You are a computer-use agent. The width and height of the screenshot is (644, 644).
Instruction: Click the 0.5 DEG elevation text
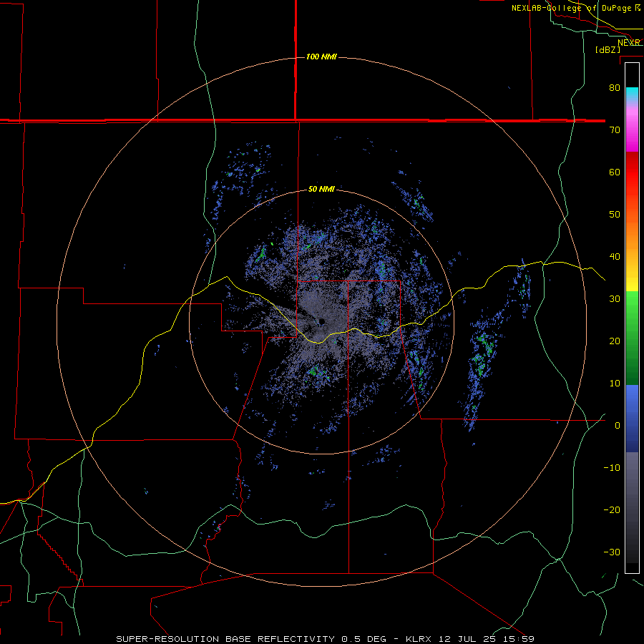364,639
